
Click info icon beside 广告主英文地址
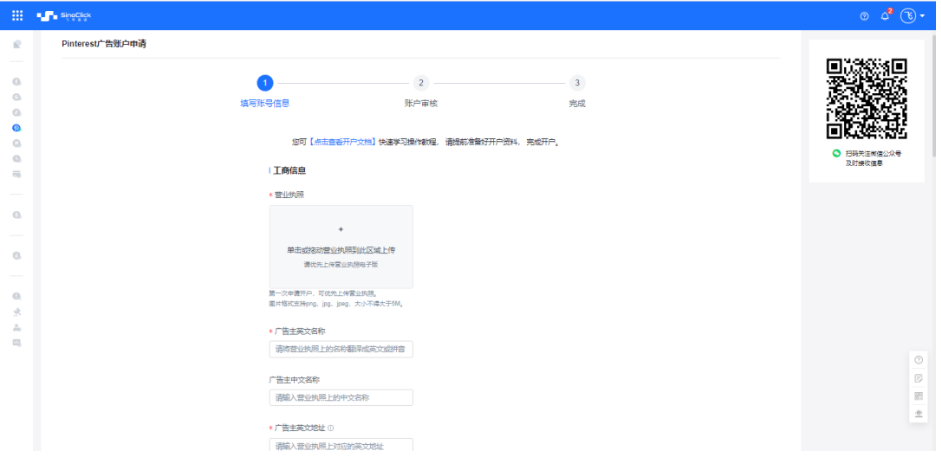click(x=331, y=428)
